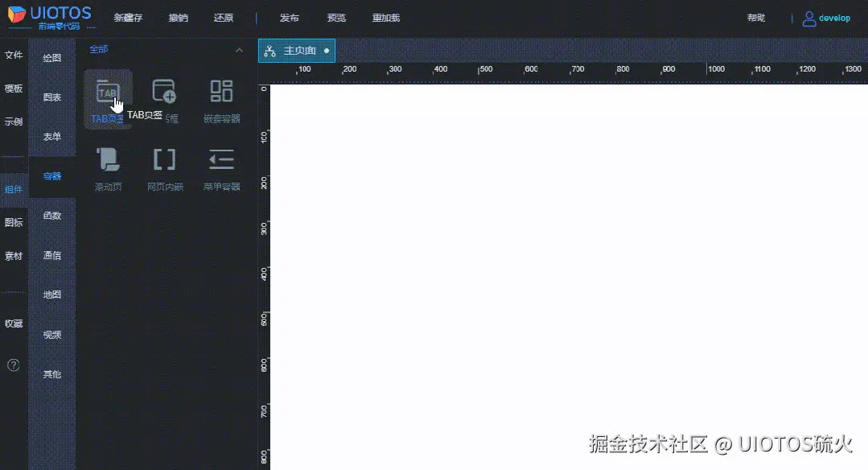Click the 帮助 help link

pos(755,17)
